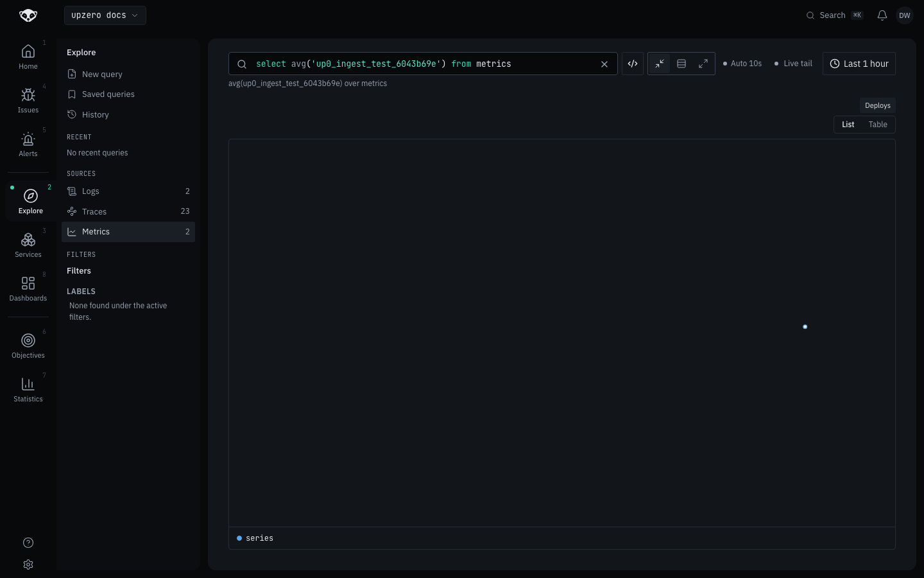924x578 pixels.
Task: Open the upzero docs project dropdown
Action: (105, 15)
